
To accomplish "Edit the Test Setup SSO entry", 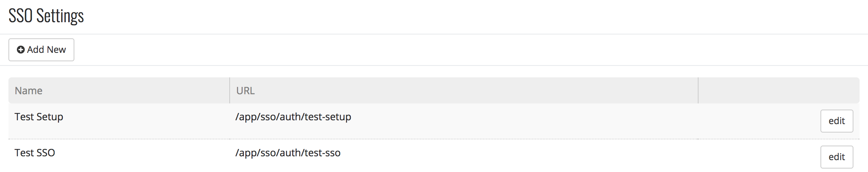I will (837, 121).
